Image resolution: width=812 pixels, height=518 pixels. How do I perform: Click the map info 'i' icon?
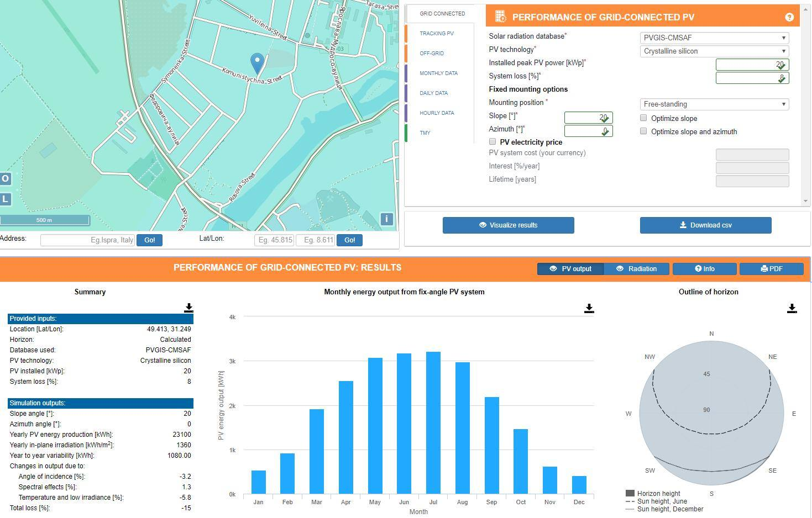click(x=386, y=219)
